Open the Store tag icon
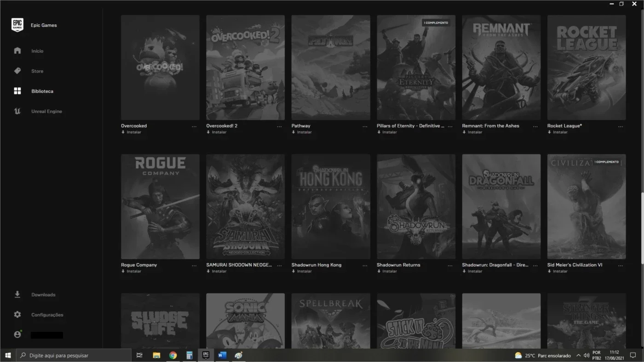 (x=17, y=71)
